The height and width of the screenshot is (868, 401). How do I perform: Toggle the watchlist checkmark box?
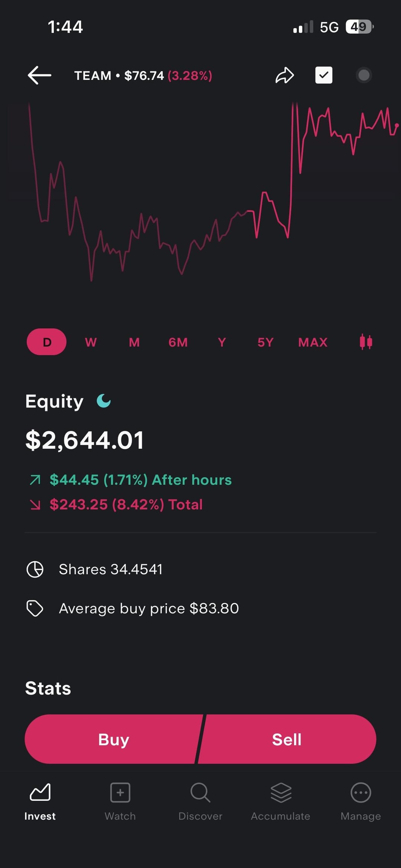pyautogui.click(x=324, y=75)
